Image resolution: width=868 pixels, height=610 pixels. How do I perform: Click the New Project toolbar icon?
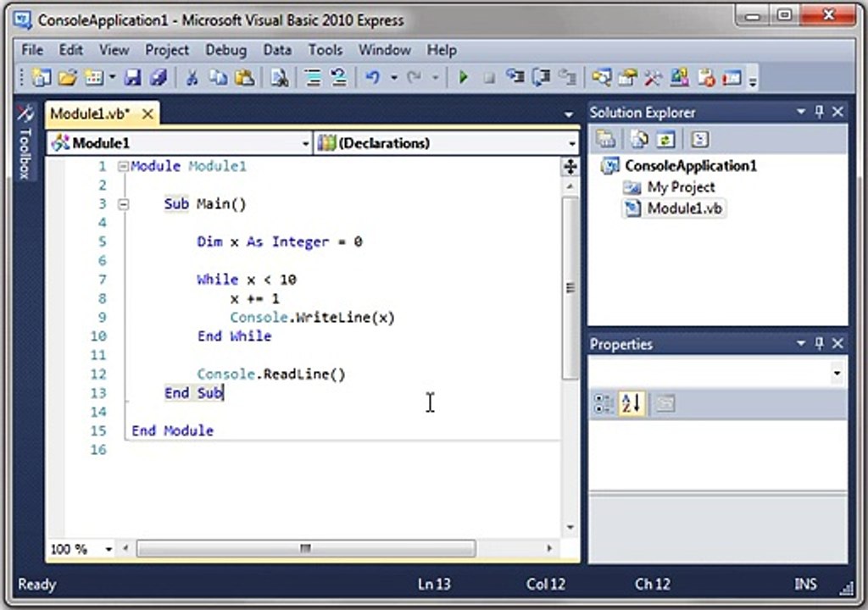pyautogui.click(x=41, y=77)
